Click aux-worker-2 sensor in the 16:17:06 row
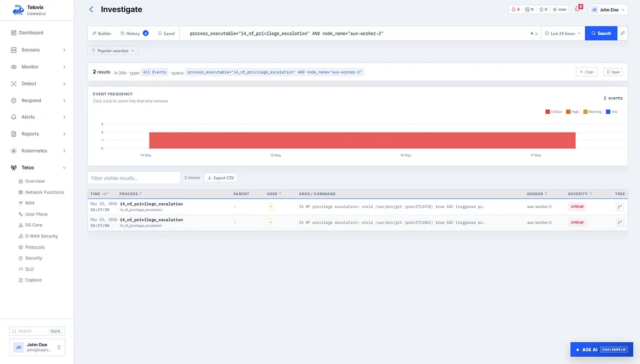 click(x=539, y=222)
